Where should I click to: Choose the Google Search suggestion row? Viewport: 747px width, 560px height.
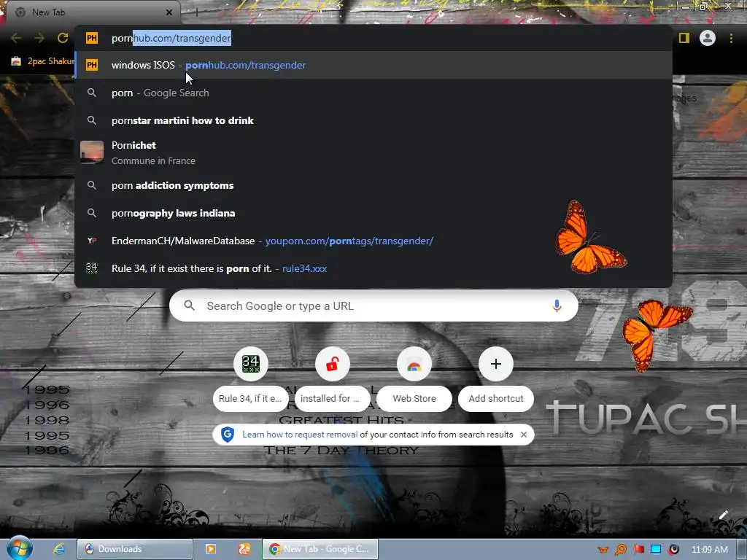373,93
